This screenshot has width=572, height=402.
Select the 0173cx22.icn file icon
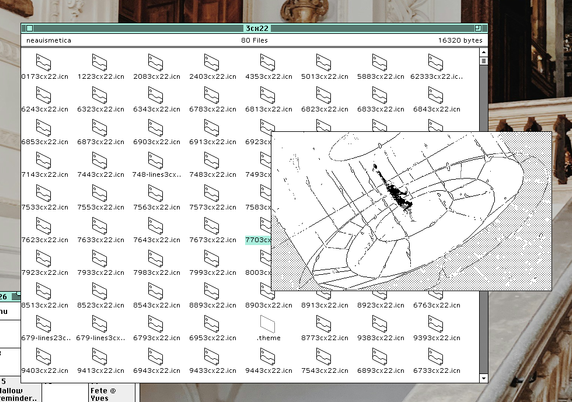[x=43, y=63]
